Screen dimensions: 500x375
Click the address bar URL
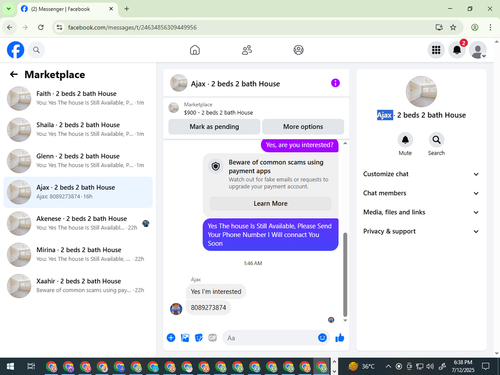pyautogui.click(x=132, y=27)
